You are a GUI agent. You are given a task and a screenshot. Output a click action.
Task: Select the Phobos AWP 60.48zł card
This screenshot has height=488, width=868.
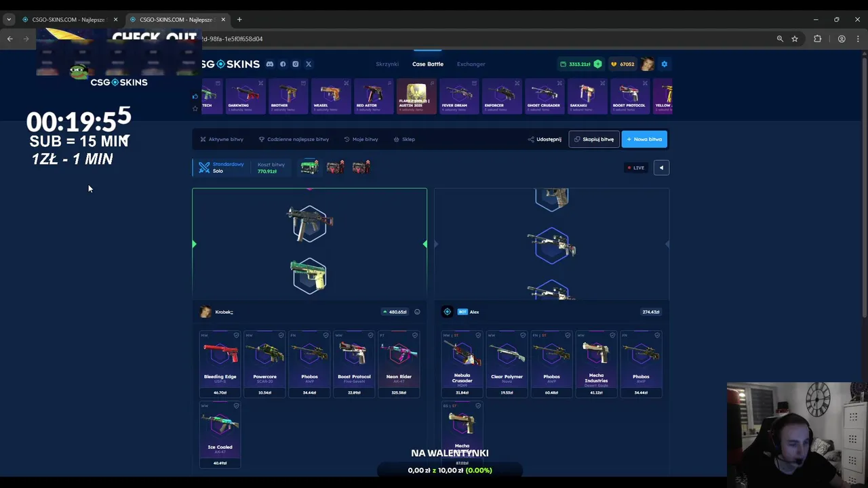pyautogui.click(x=551, y=364)
